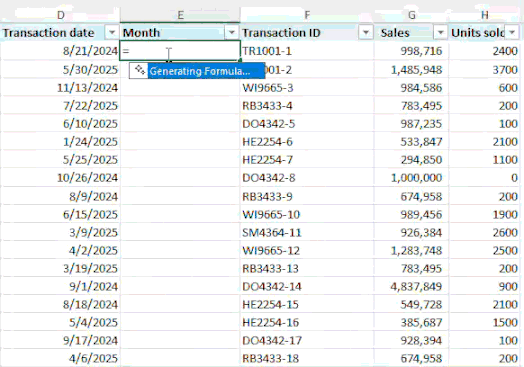Select date cell 4/6/2025
Viewport: 524px width, 367px height.
(x=60, y=358)
